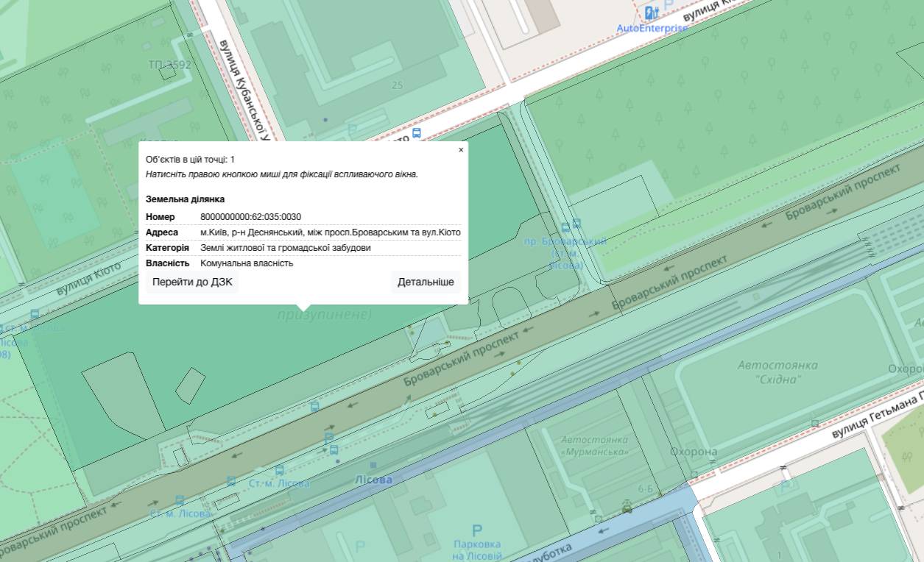Click the Охорона label near Автостоянка Мурманська

[693, 452]
